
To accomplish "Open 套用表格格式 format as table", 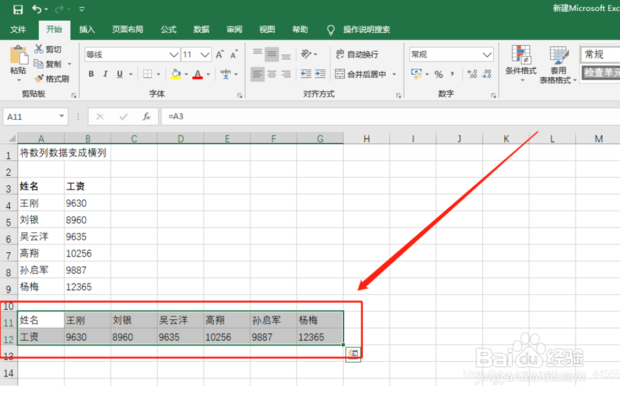I will coord(558,65).
